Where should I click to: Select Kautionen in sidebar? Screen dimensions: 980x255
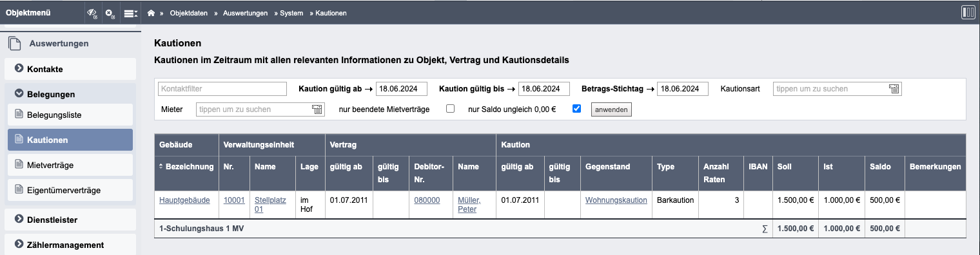(x=70, y=140)
